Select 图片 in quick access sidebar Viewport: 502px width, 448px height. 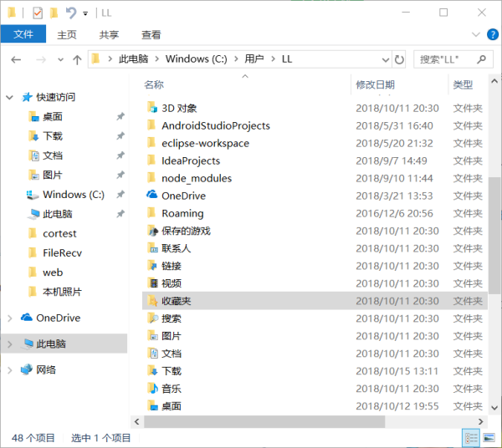(53, 176)
